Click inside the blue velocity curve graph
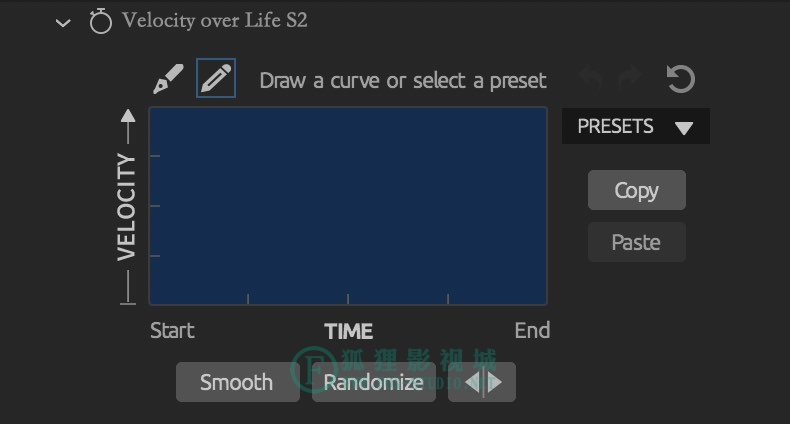 [x=348, y=206]
